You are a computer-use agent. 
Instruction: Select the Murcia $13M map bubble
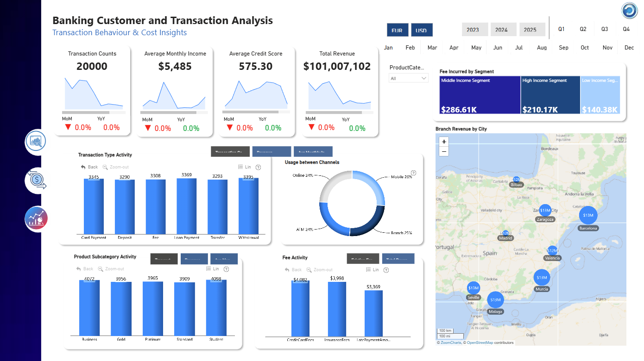point(541,277)
